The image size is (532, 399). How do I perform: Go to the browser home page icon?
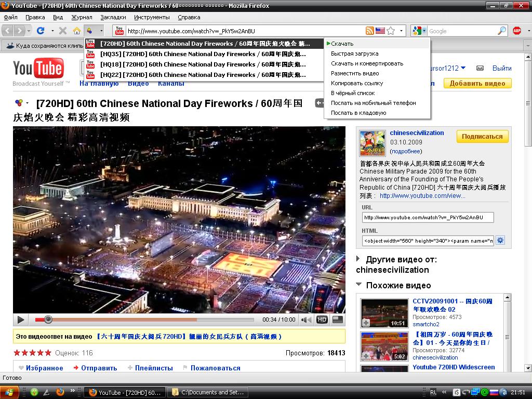click(x=76, y=31)
